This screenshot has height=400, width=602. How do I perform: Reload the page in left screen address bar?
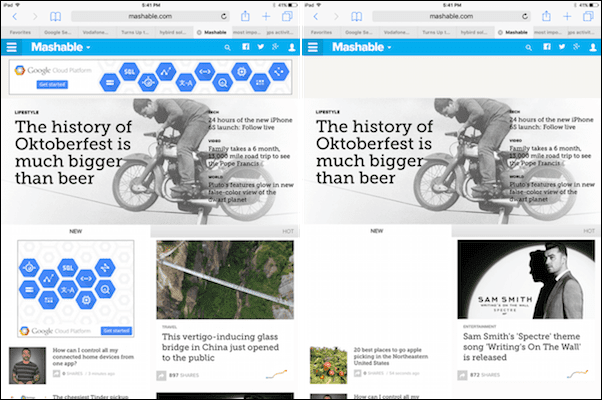point(223,16)
